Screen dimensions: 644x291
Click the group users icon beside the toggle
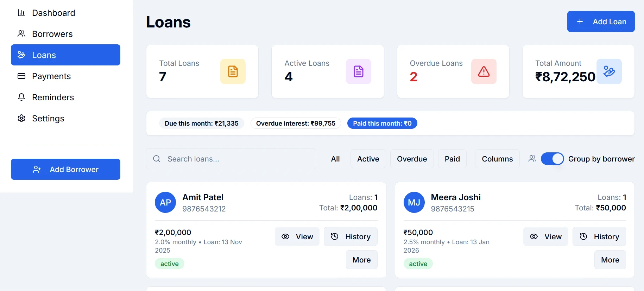point(532,159)
